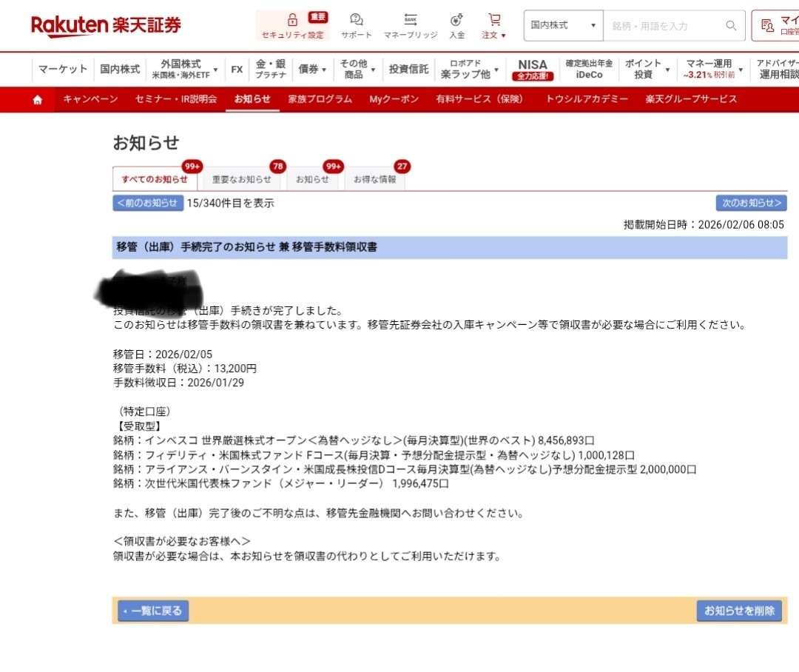Select the お知らせ tab with 99+ badge
Viewport: 799px width, 672px height.
[312, 179]
